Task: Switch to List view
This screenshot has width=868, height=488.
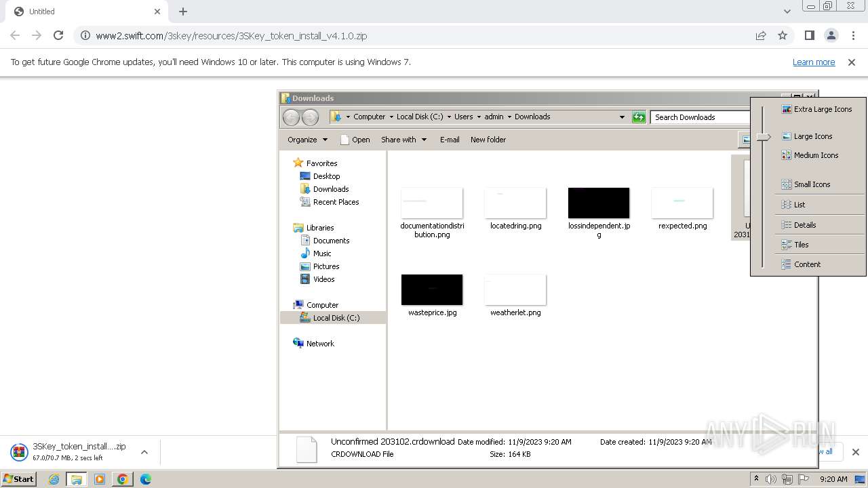Action: [x=793, y=205]
